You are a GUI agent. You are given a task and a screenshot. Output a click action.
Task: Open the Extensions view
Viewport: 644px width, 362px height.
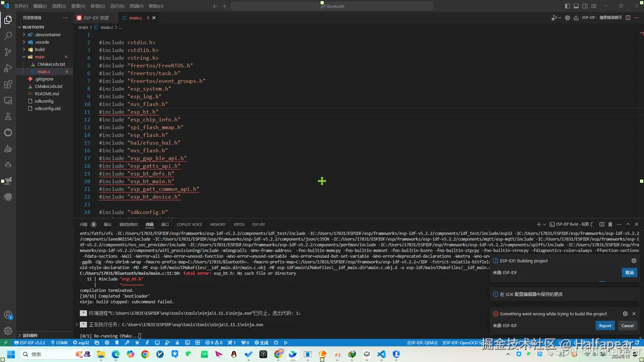pos(8,84)
